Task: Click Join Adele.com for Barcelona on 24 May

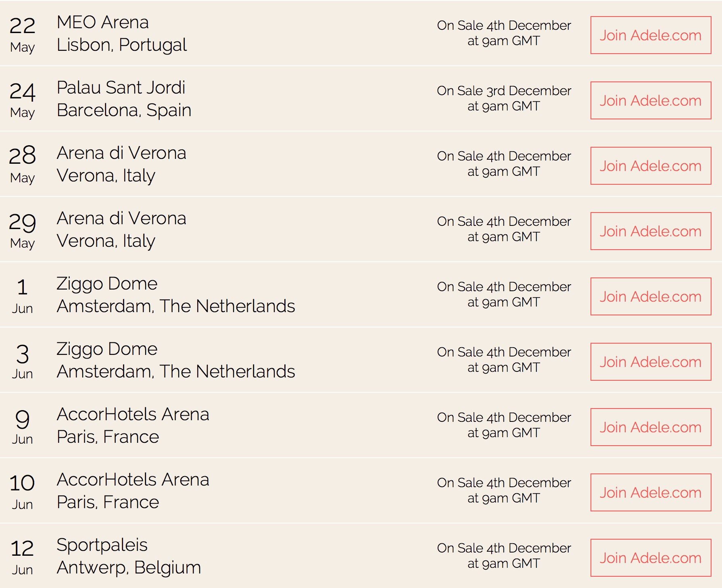Action: [x=651, y=100]
